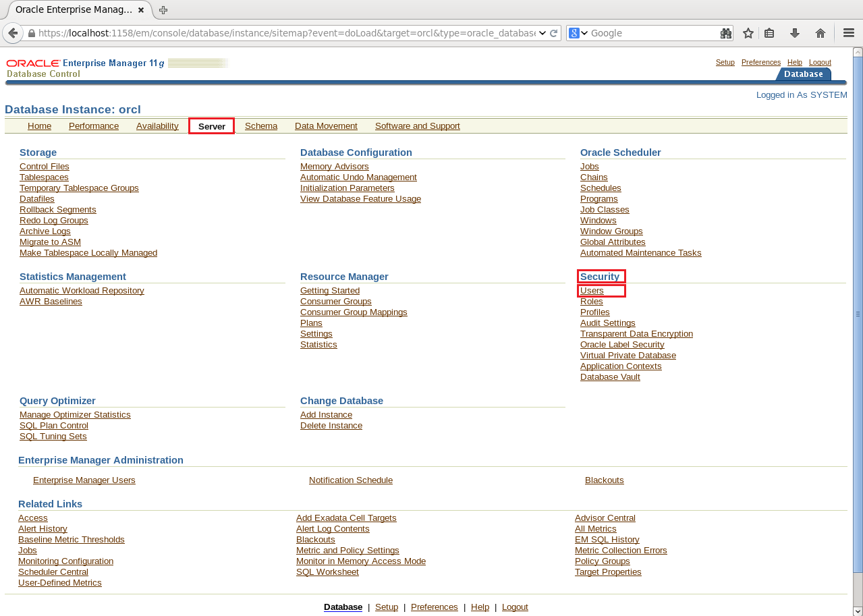This screenshot has width=863, height=616.
Task: Open Advisor Central link
Action: pyautogui.click(x=605, y=518)
